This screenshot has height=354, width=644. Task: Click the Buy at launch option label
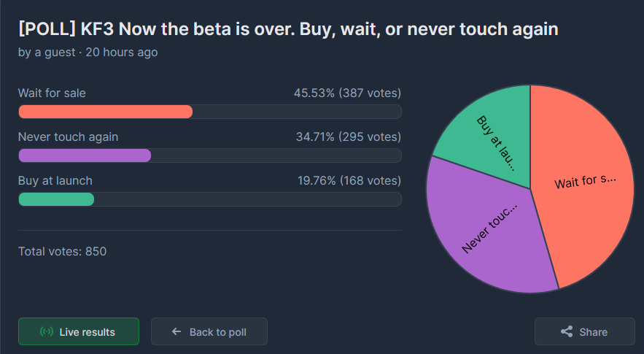(x=55, y=181)
